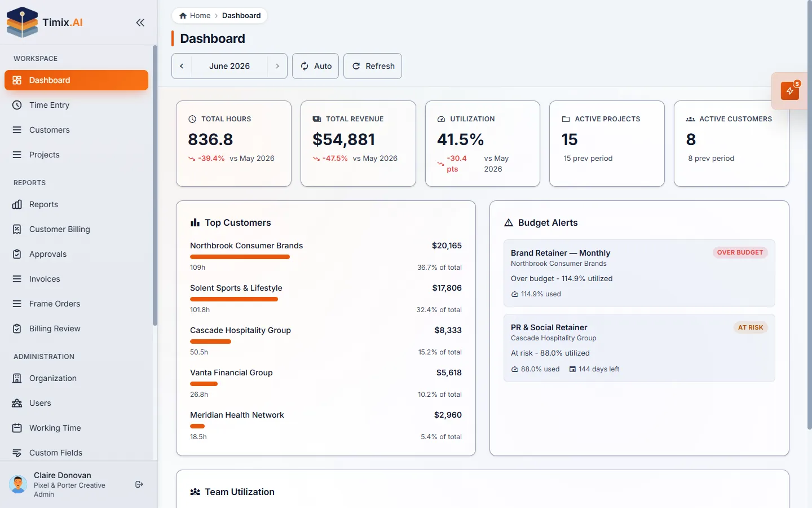
Task: Click Cascade Hospitality Group progress bar
Action: coord(210,341)
